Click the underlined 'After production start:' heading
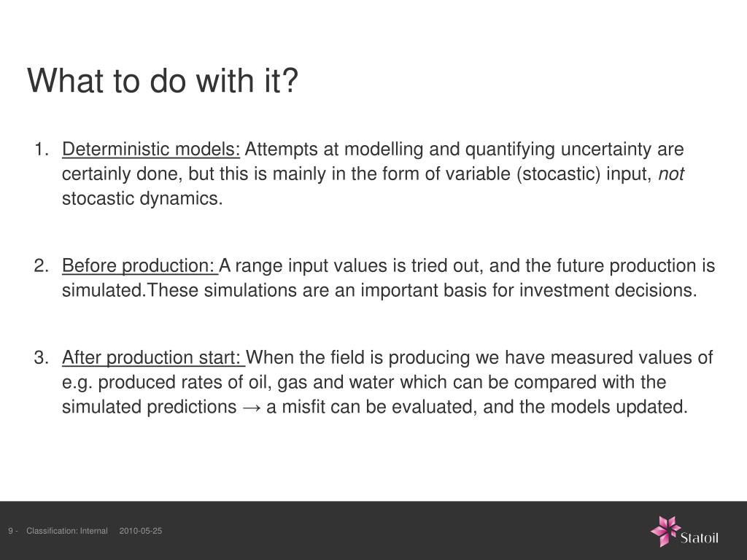Image resolution: width=747 pixels, height=560 pixels. coord(153,357)
